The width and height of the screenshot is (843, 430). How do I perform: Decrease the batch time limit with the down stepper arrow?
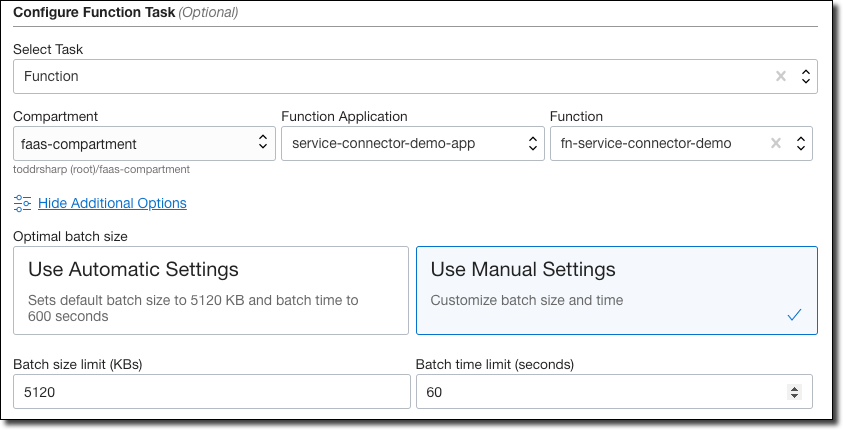pos(794,397)
